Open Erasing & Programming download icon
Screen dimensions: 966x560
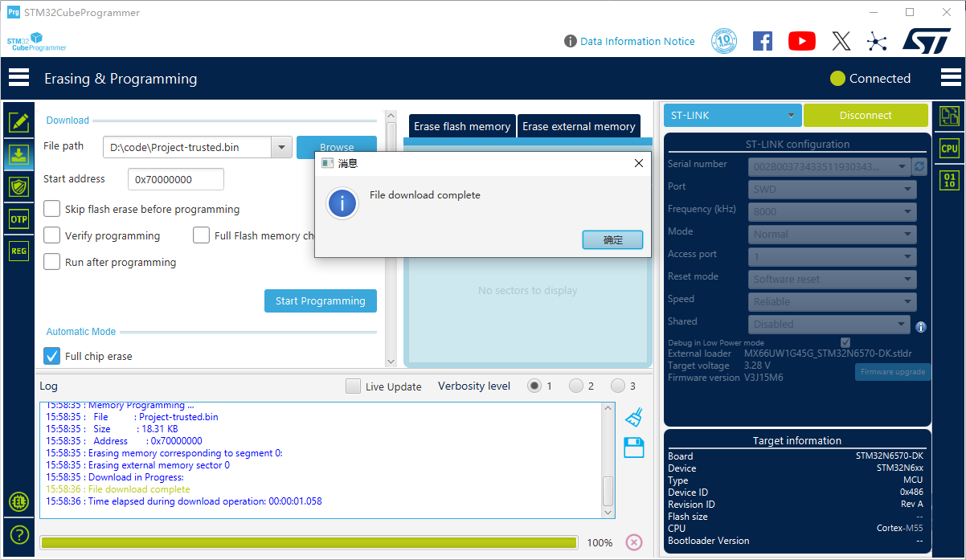coord(18,154)
